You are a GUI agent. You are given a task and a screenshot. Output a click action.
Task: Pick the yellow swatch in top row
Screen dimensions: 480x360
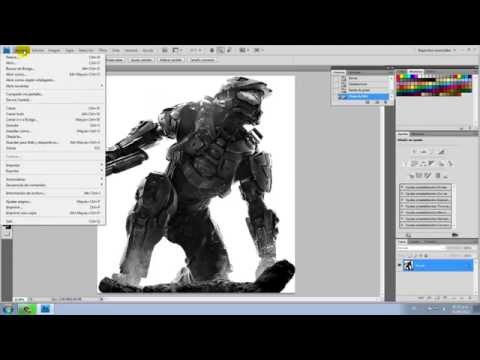point(402,76)
